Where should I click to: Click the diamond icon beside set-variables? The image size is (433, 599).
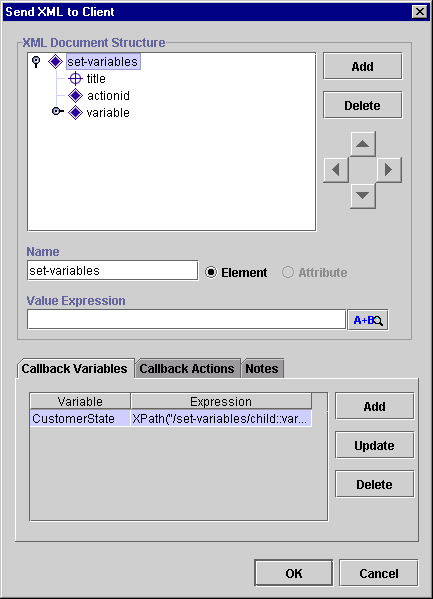pyautogui.click(x=55, y=62)
